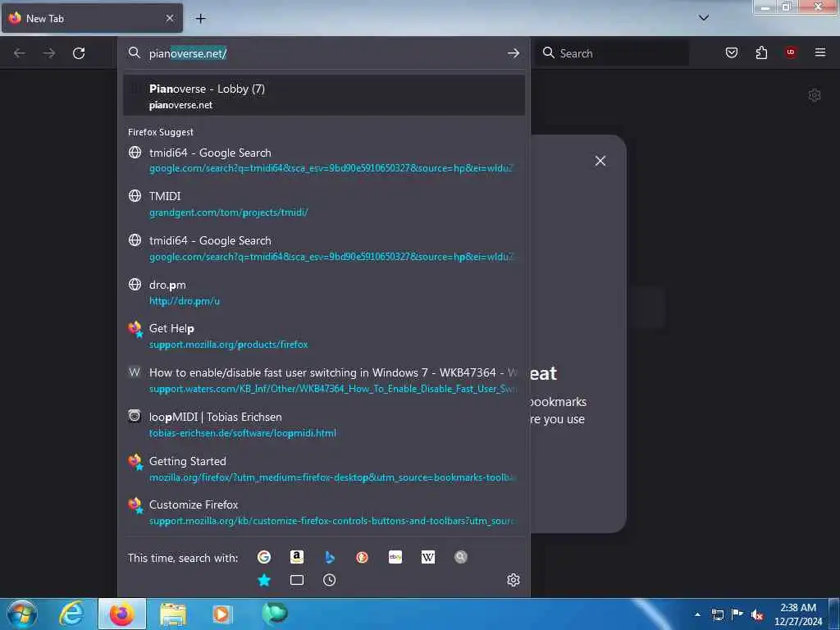The image size is (840, 630).
Task: Open the loopMIDI | Tobias Erichsen suggestion
Action: 323,424
